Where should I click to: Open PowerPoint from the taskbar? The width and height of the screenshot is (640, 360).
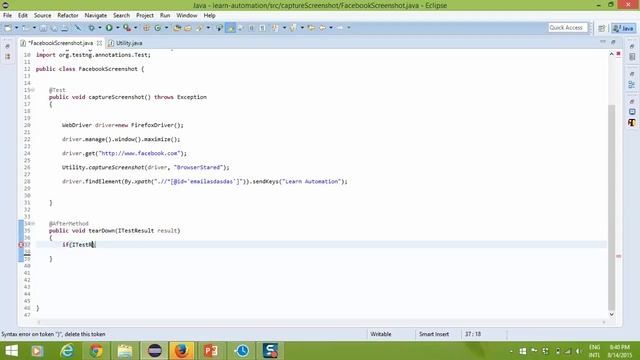point(211,351)
